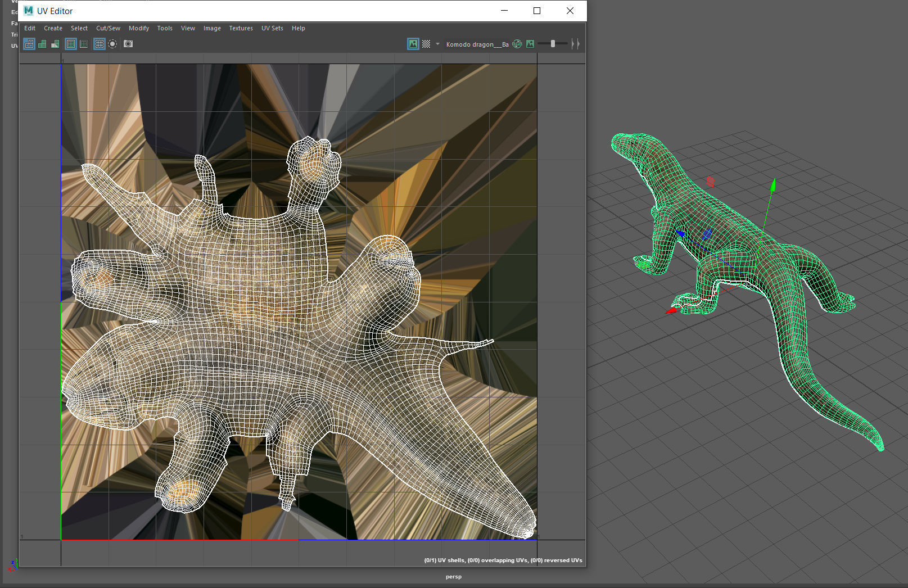Toggle RGB channel display icon

(517, 44)
